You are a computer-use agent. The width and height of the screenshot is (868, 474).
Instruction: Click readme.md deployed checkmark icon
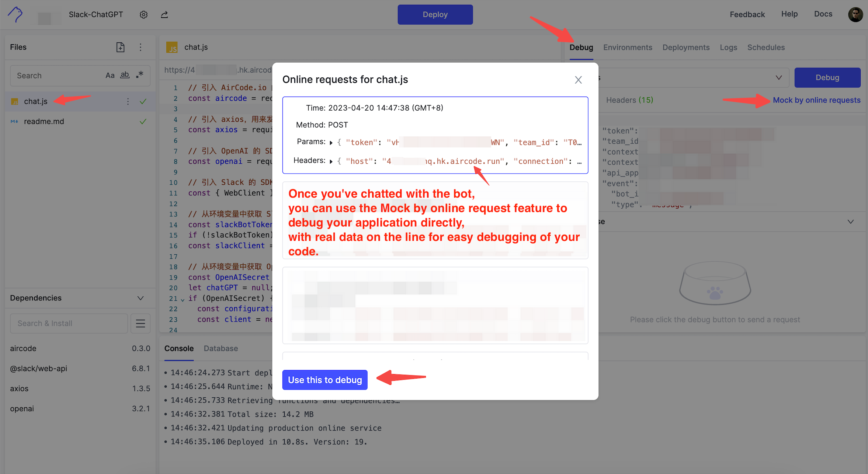(143, 121)
